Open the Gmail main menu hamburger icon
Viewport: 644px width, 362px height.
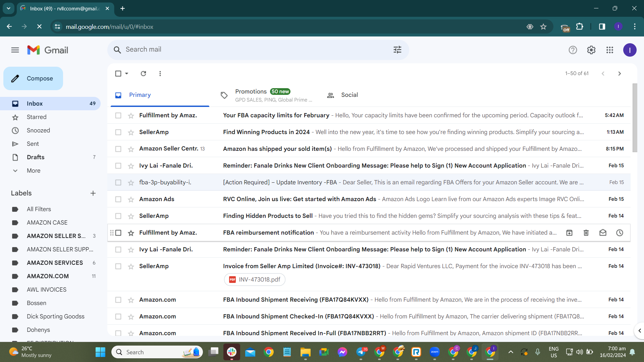[15, 50]
